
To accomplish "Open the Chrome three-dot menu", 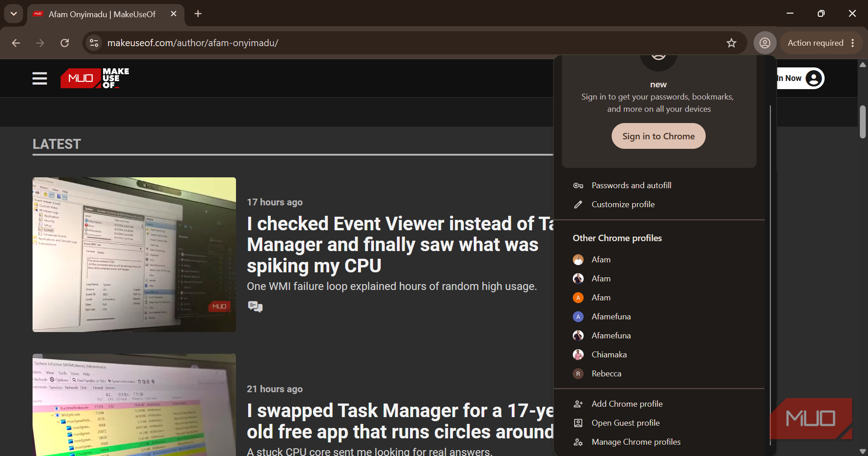I will coord(853,43).
